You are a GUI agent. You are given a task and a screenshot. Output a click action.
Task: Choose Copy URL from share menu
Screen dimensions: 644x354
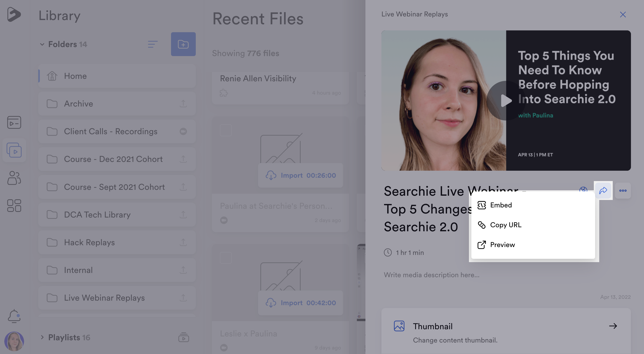coord(533,225)
